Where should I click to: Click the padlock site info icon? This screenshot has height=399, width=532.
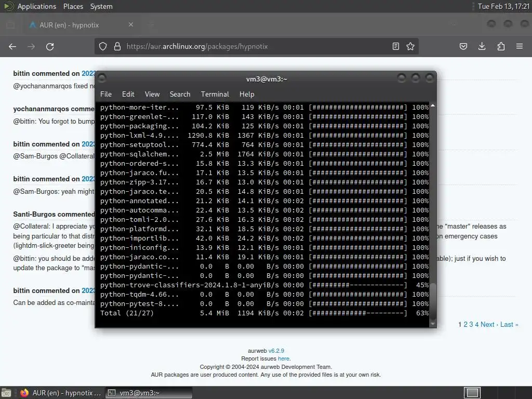(117, 46)
